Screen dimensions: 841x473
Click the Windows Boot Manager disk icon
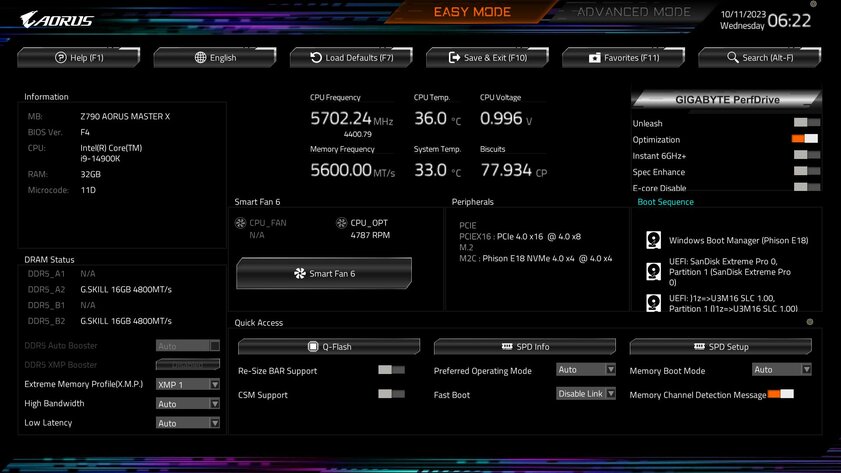653,240
